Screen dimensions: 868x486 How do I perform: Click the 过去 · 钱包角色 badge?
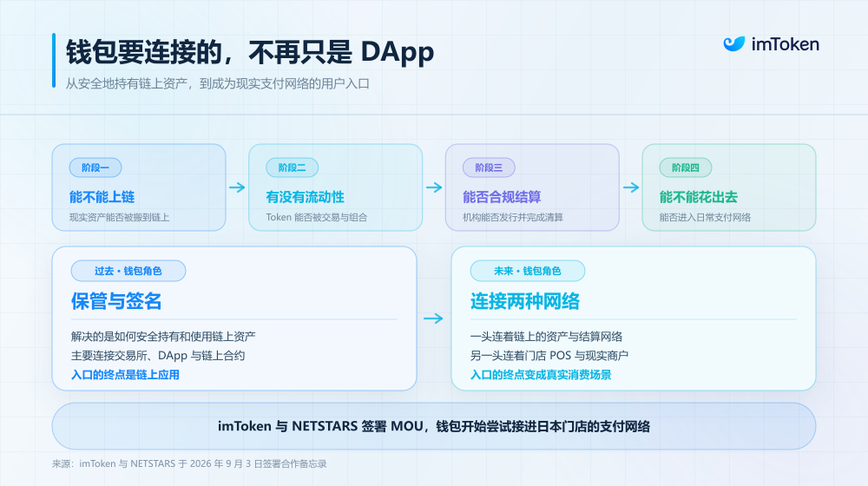point(128,271)
